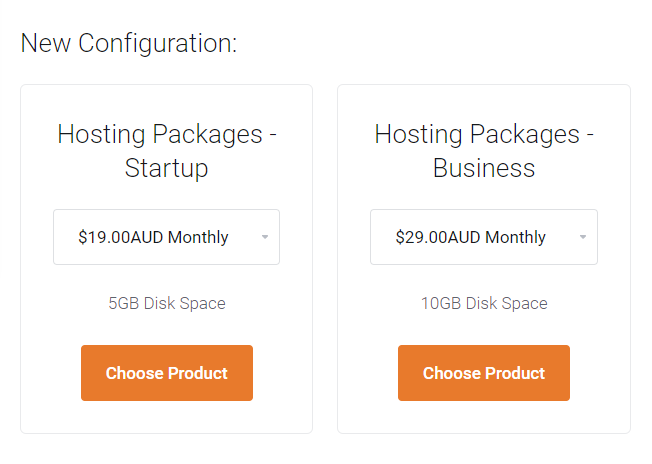Click the 10GB Disk Space description
This screenshot has height=464, width=652.
point(483,303)
